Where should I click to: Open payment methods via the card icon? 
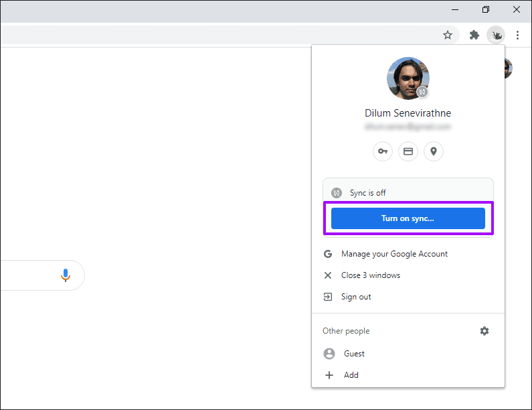coord(408,151)
